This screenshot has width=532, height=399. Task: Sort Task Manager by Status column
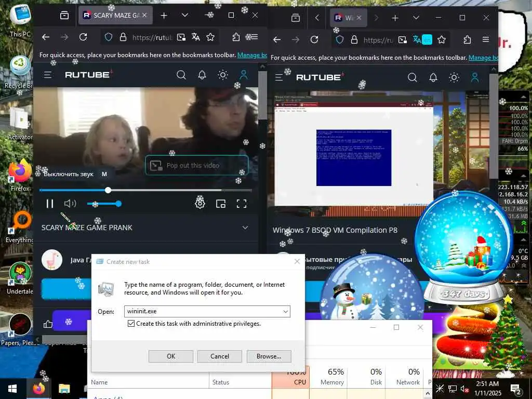pos(240,382)
